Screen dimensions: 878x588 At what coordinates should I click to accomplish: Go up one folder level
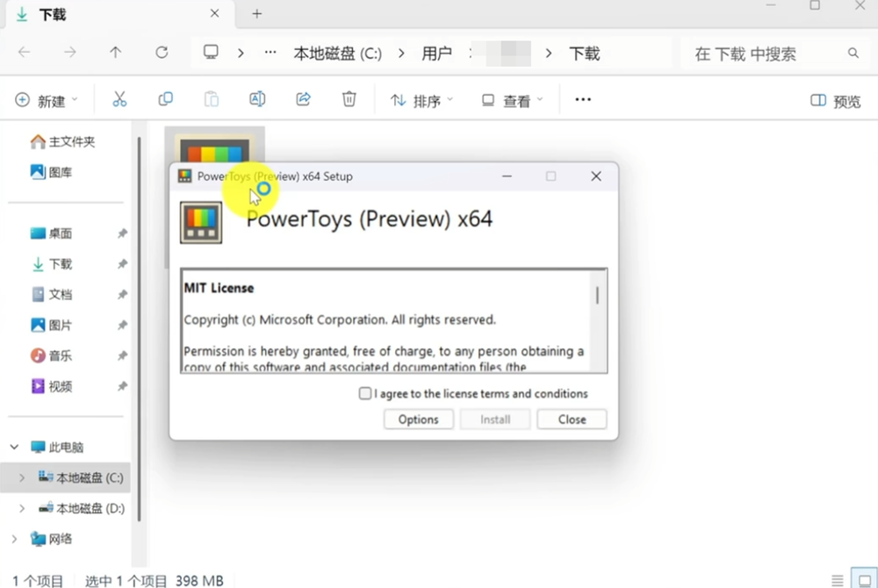pyautogui.click(x=115, y=53)
